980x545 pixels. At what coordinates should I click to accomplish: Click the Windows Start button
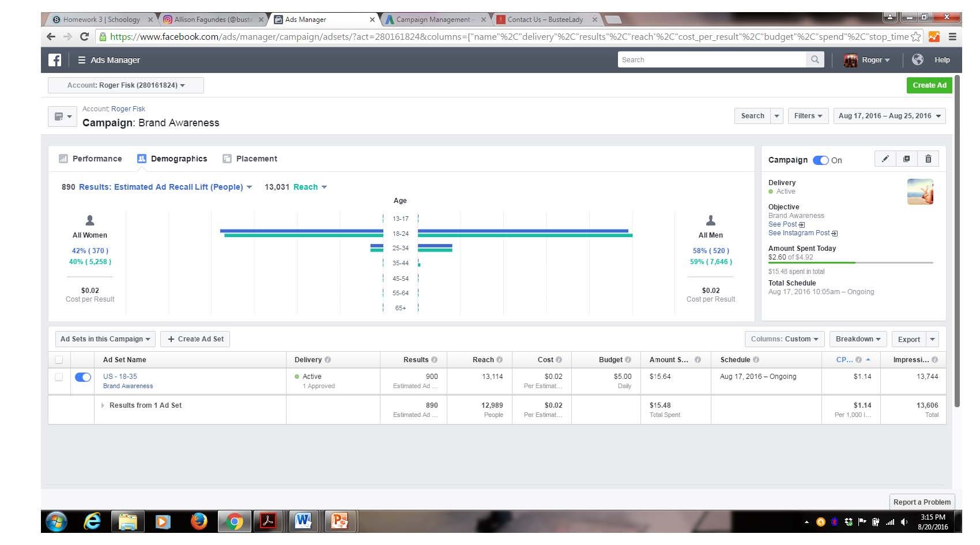click(x=56, y=522)
